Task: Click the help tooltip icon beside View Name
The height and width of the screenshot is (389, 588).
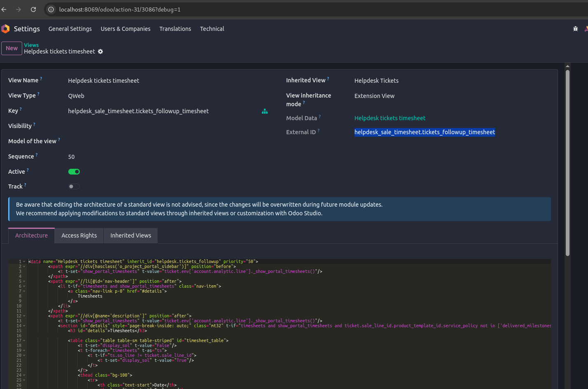Action: tap(41, 78)
